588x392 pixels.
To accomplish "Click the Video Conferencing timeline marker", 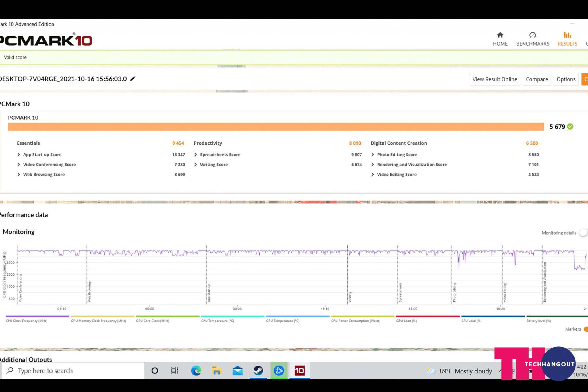I will point(20,288).
